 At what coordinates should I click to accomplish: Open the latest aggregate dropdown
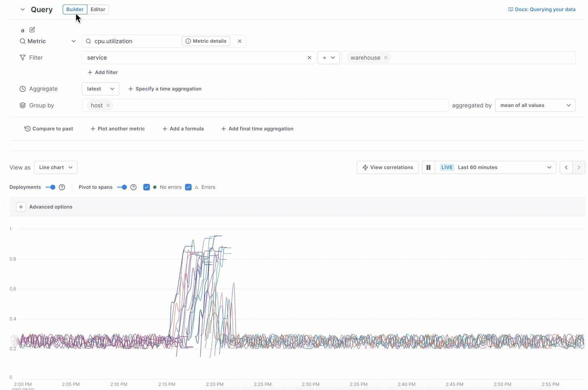(100, 89)
